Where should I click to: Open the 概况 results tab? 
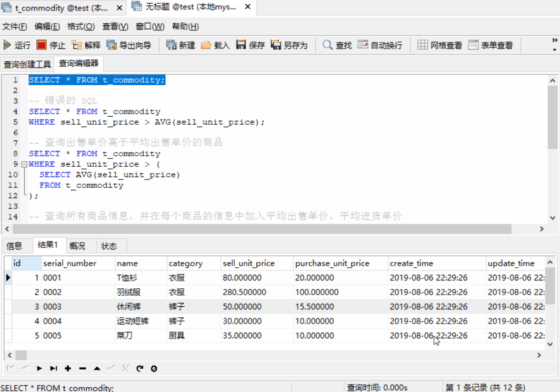(78, 245)
